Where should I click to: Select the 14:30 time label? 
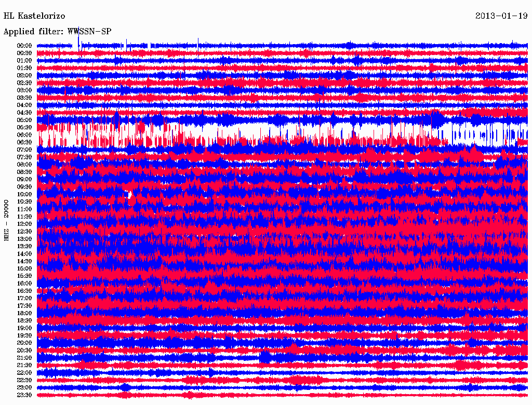pyautogui.click(x=24, y=262)
